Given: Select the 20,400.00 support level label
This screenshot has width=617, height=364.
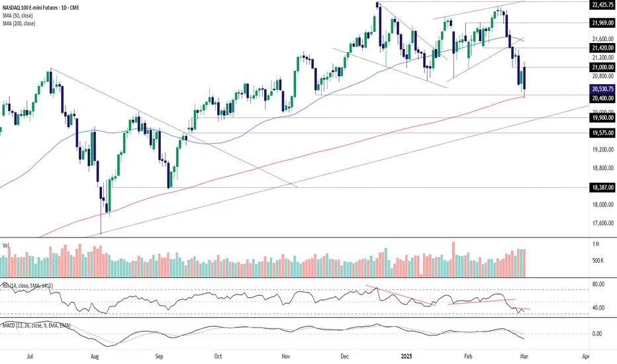Looking at the screenshot, I should 603,98.
